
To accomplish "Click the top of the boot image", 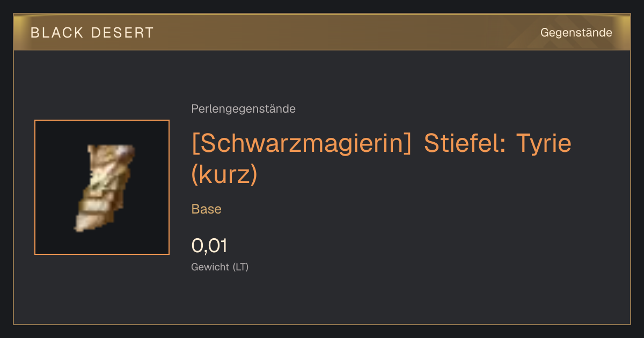I will pos(112,150).
